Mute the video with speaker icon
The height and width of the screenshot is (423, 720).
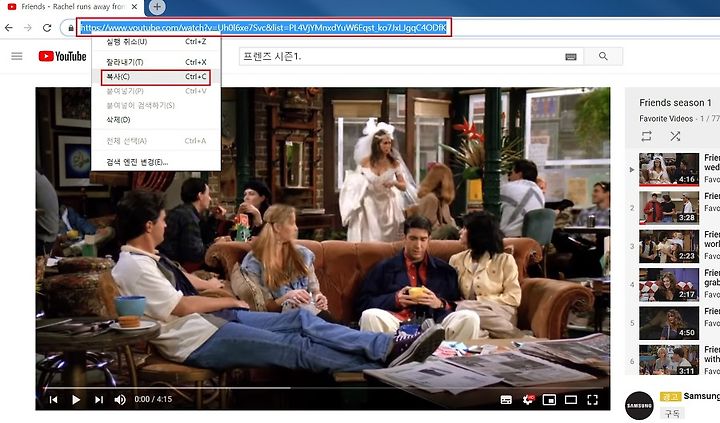click(120, 400)
